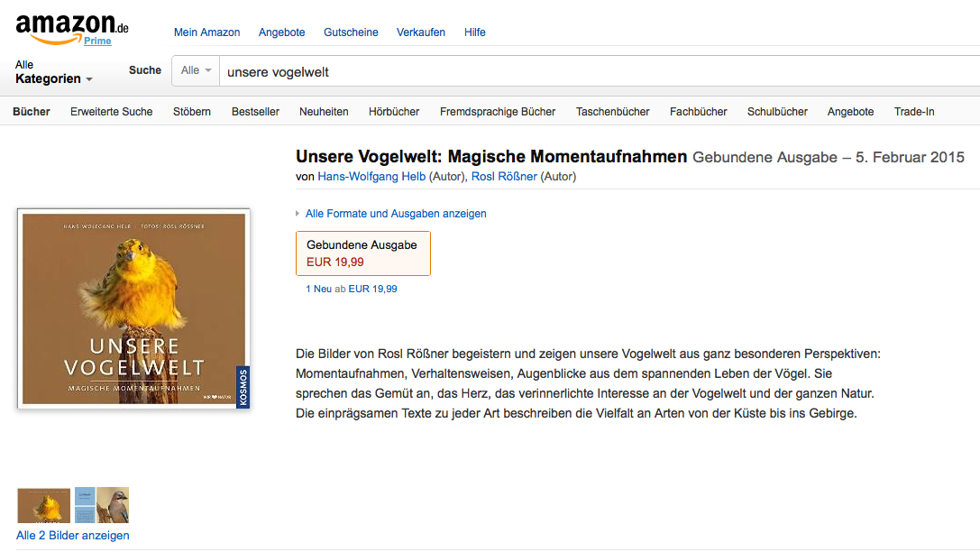Focus the search field with 'unsere vogelwelt'

click(x=600, y=71)
